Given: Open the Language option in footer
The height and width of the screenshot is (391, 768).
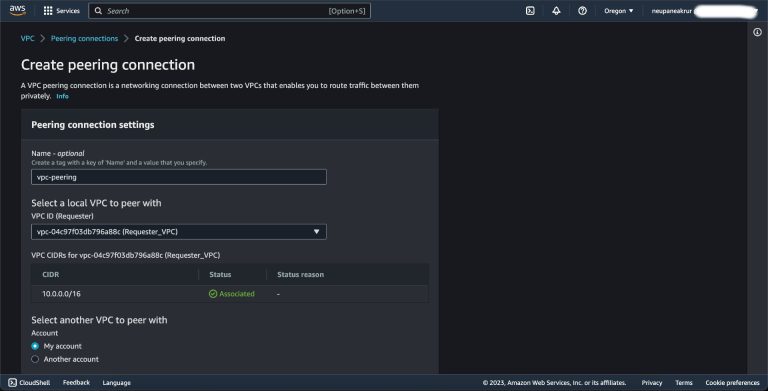Looking at the screenshot, I should click(117, 383).
